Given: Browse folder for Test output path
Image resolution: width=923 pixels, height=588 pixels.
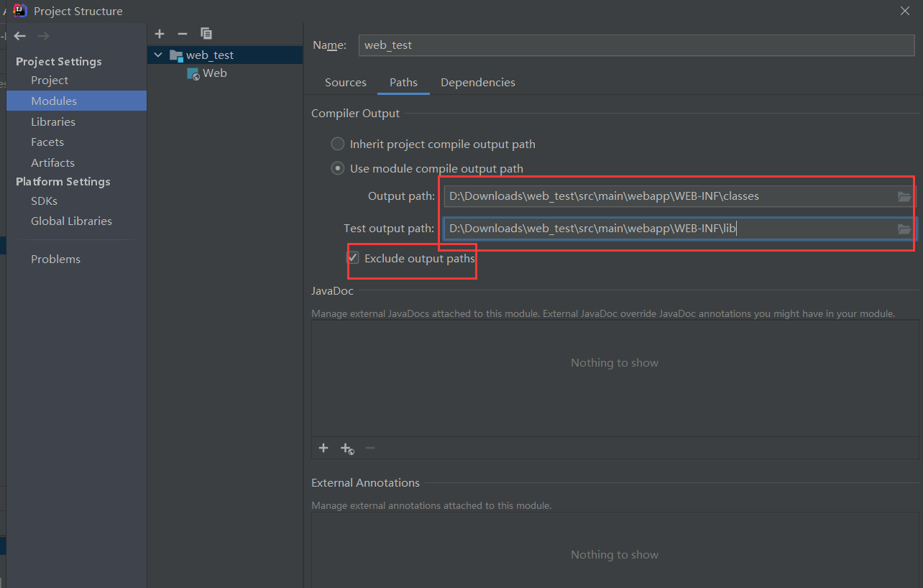Looking at the screenshot, I should (x=904, y=229).
